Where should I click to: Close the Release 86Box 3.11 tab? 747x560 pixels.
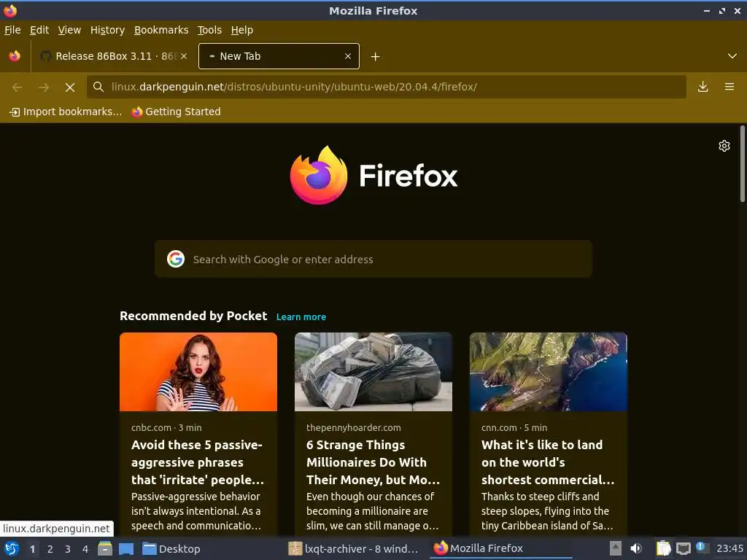(x=184, y=56)
